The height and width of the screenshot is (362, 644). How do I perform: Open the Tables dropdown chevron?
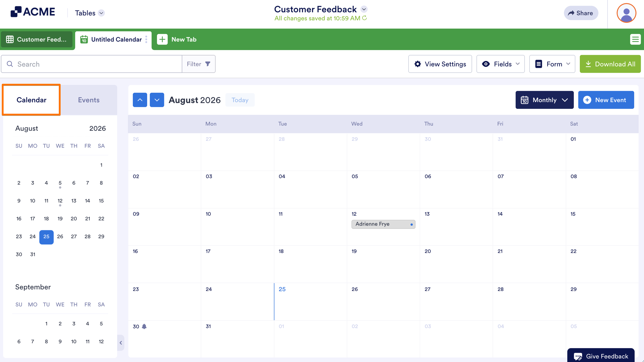[101, 13]
